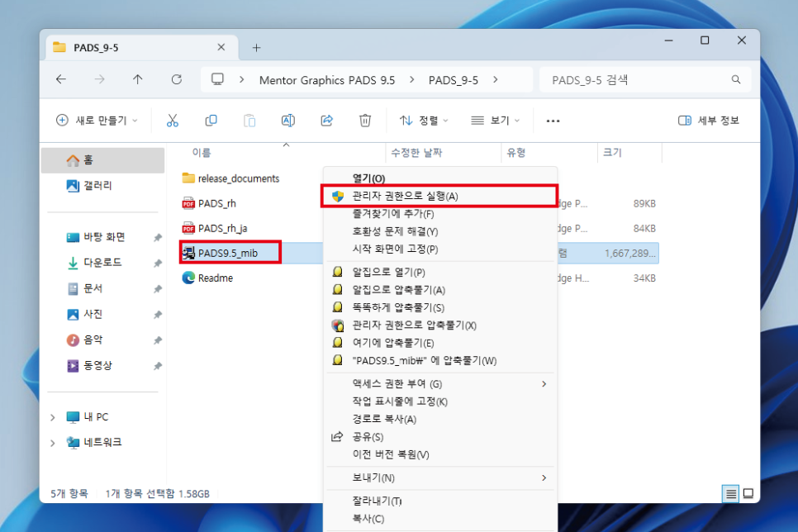Choose 관리자 권한으로 실행(A)
The height and width of the screenshot is (532, 798).
coord(439,196)
